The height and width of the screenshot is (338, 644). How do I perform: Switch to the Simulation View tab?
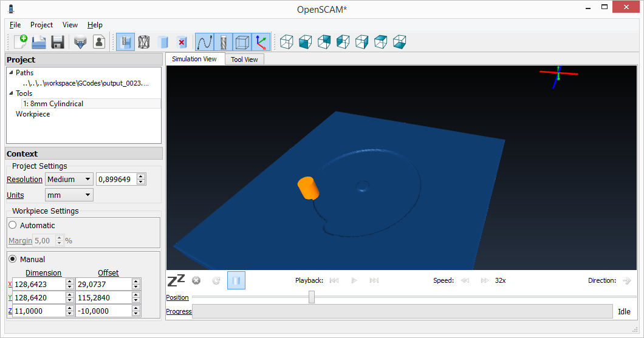click(194, 59)
